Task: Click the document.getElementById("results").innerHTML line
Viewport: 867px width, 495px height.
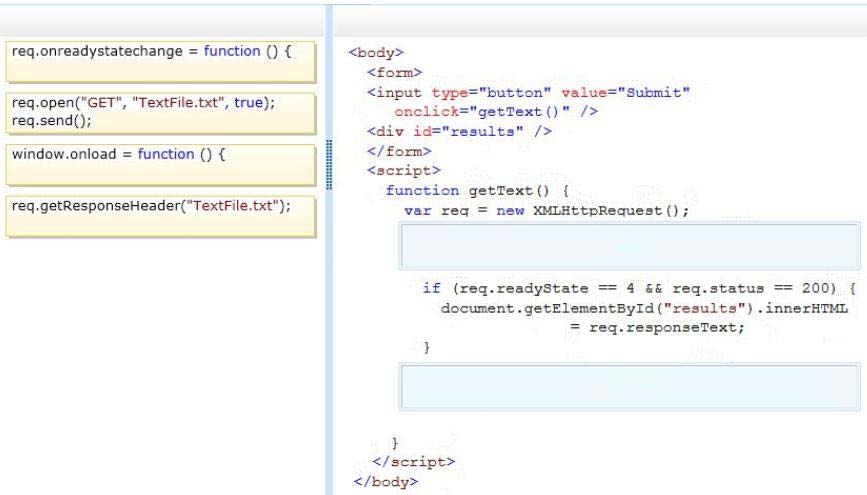Action: click(x=644, y=308)
